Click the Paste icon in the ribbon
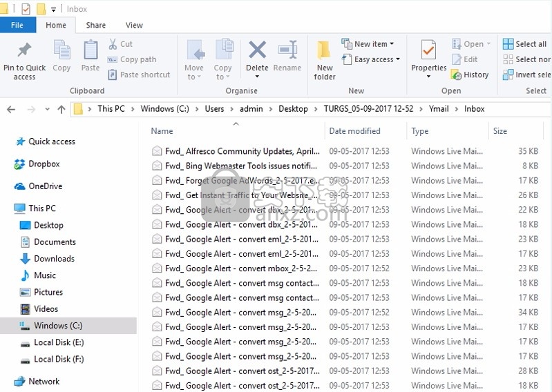The height and width of the screenshot is (392, 552). point(91,52)
